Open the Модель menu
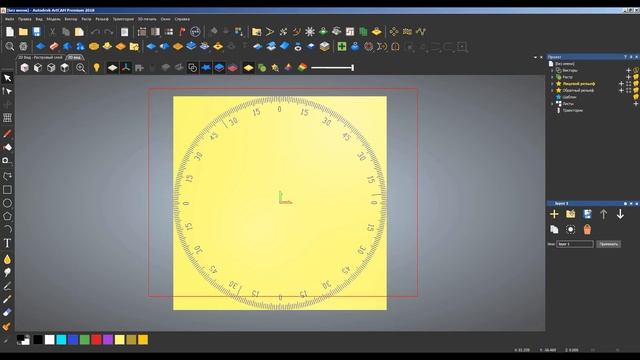Viewport: 640px width, 360px height. 53,19
